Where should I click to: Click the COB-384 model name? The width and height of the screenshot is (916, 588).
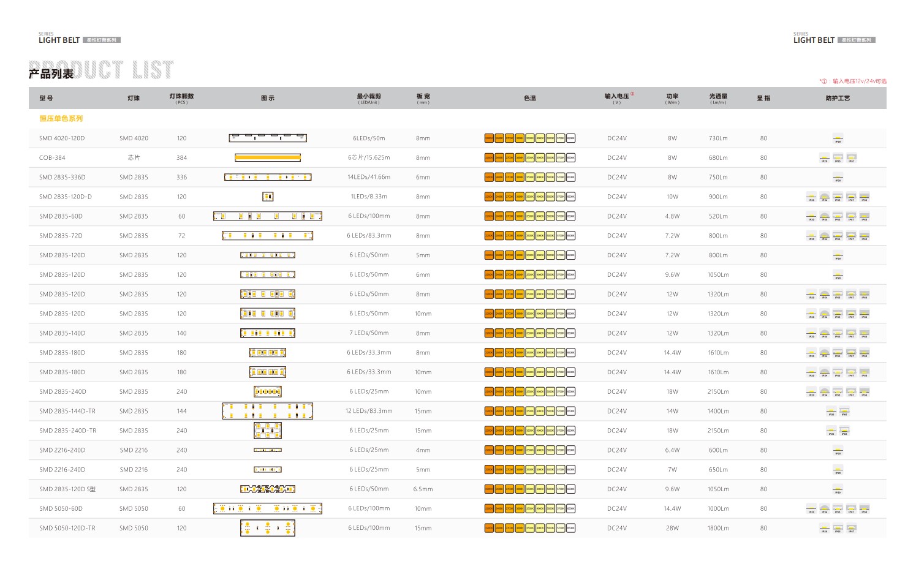point(52,157)
